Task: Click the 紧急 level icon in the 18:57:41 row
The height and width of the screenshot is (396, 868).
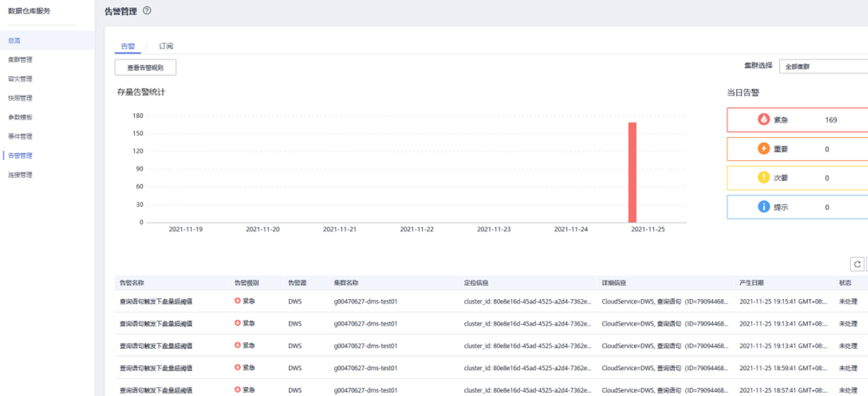Action: tap(238, 390)
